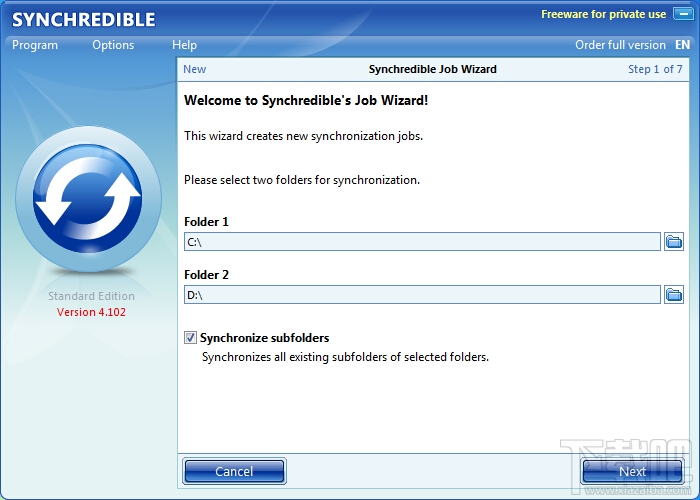700x500 pixels.
Task: Browse for Folder 1 using folder icon
Action: click(674, 242)
